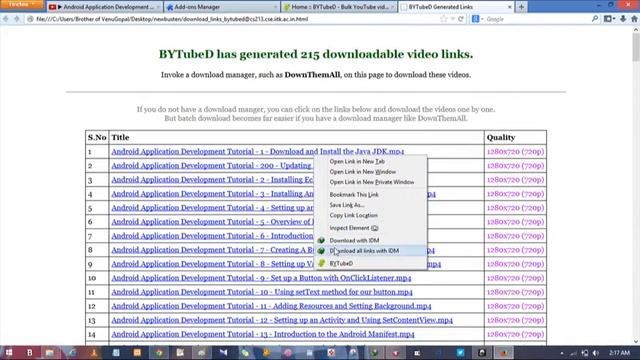The width and height of the screenshot is (640, 360).
Task: Click in the Google search box
Action: [x=537, y=19]
